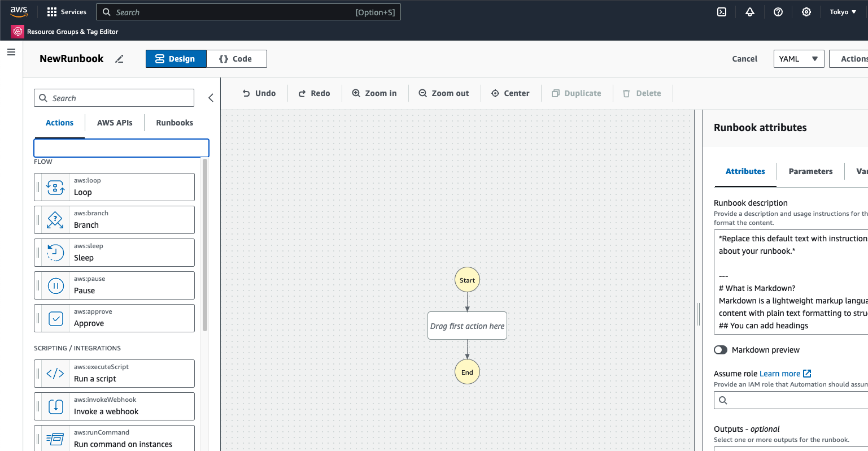
Task: Click the Cancel button
Action: click(745, 59)
